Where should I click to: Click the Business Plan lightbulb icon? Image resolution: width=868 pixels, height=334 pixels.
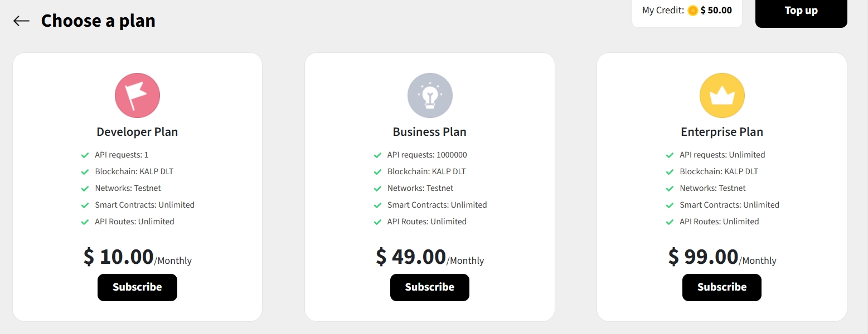pyautogui.click(x=430, y=95)
